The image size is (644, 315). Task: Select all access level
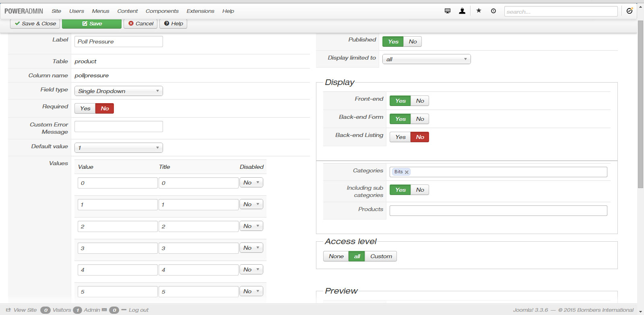click(x=357, y=256)
